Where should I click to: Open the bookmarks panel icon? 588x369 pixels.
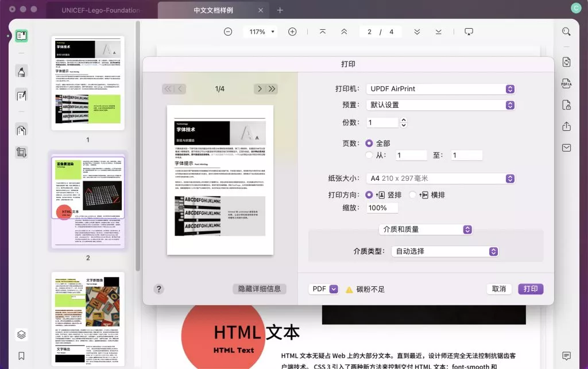point(21,356)
